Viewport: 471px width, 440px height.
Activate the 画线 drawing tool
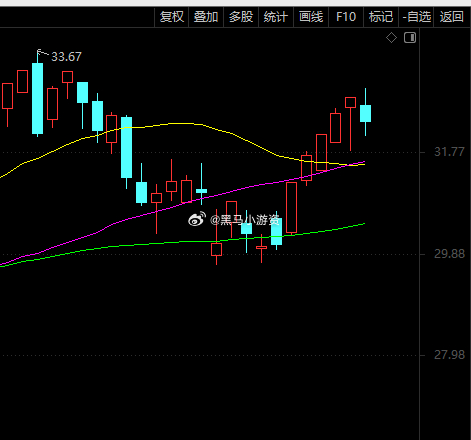pyautogui.click(x=311, y=17)
